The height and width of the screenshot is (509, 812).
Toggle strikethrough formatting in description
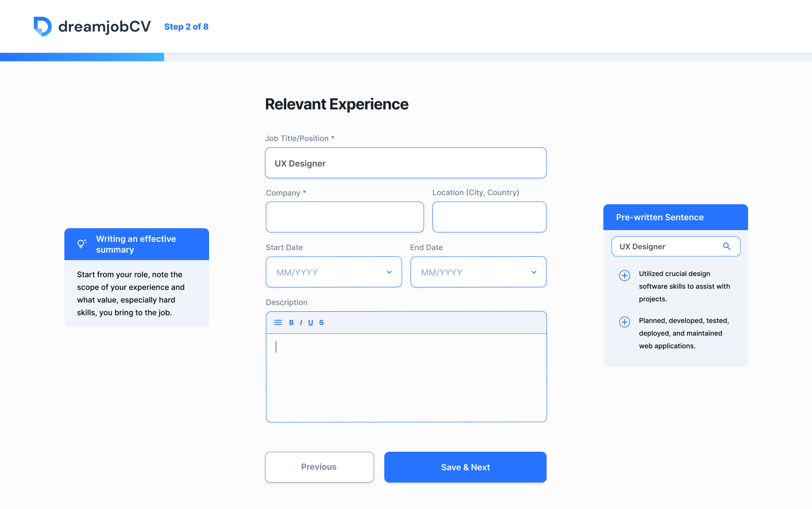pyautogui.click(x=321, y=323)
